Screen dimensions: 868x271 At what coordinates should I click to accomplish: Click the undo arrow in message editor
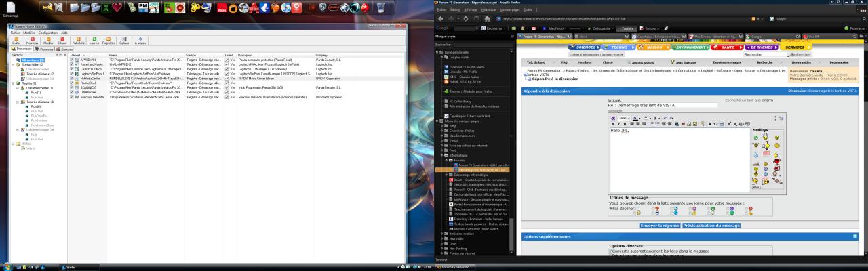(665, 118)
